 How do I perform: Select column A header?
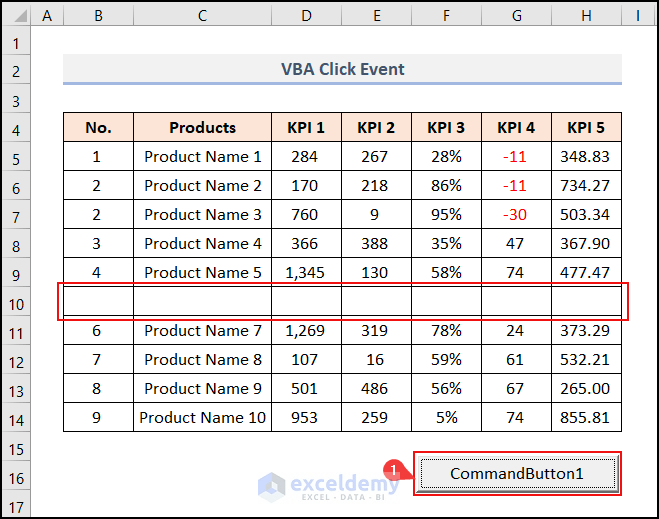pyautogui.click(x=47, y=16)
